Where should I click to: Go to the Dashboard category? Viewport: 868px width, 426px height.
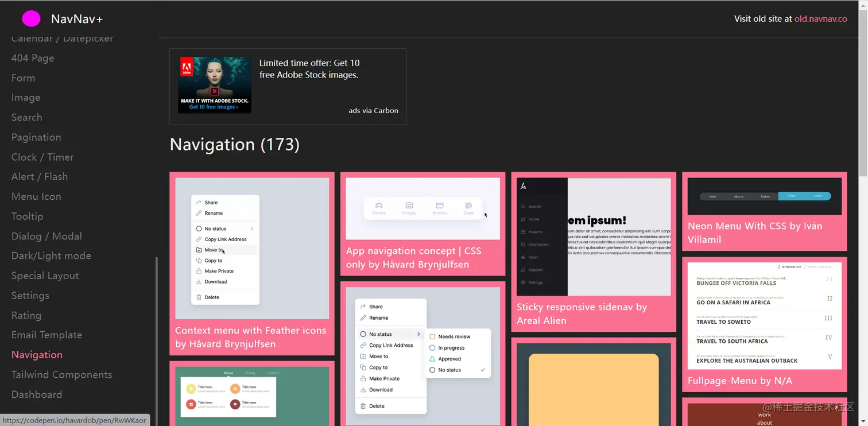[37, 394]
